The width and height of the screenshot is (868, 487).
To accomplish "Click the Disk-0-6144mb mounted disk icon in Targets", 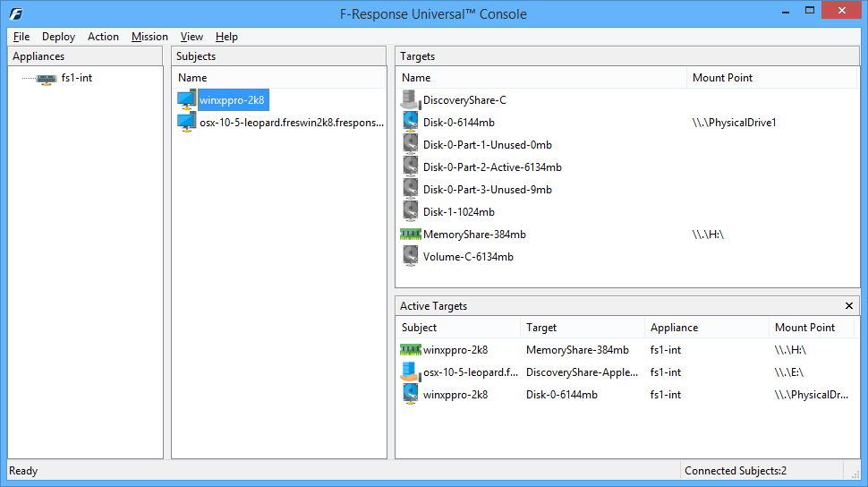I will [410, 123].
